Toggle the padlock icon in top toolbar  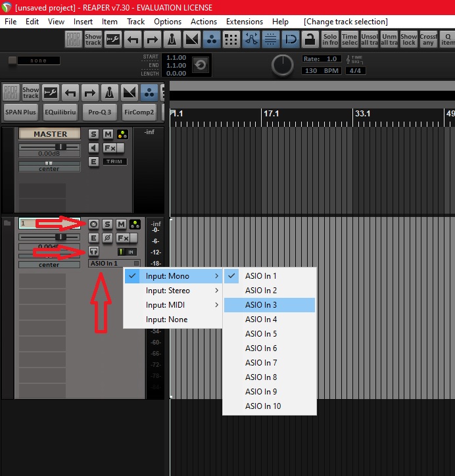(310, 39)
